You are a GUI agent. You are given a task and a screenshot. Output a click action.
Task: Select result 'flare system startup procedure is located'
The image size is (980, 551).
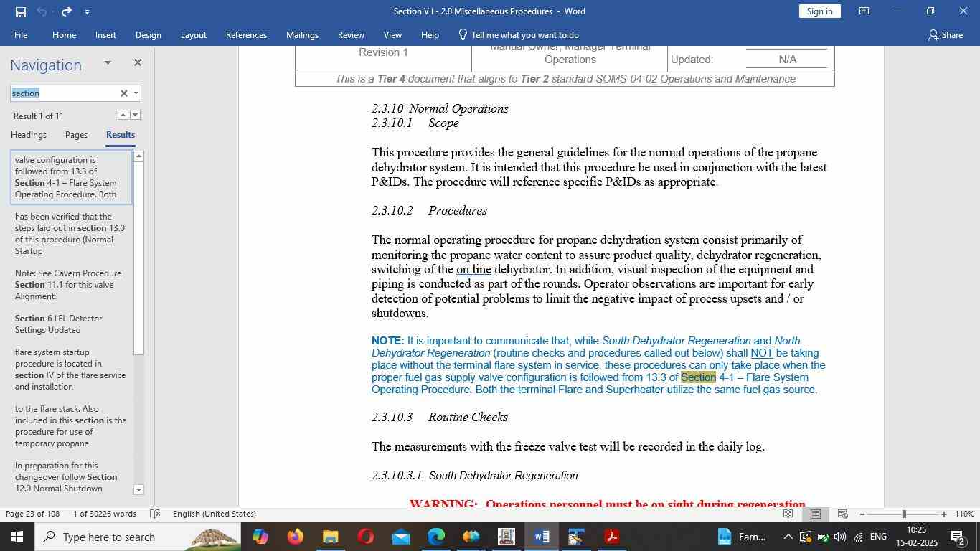pos(71,369)
